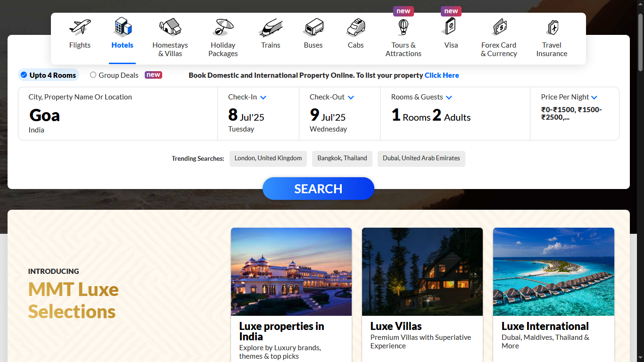
Task: Open Homestays & Villas house icon
Action: [170, 27]
